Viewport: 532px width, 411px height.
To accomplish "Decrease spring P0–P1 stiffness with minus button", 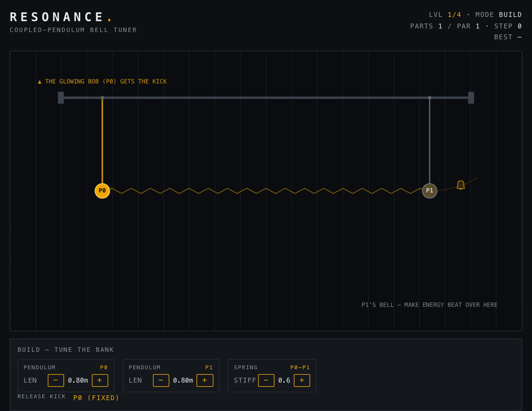I will (x=266, y=380).
